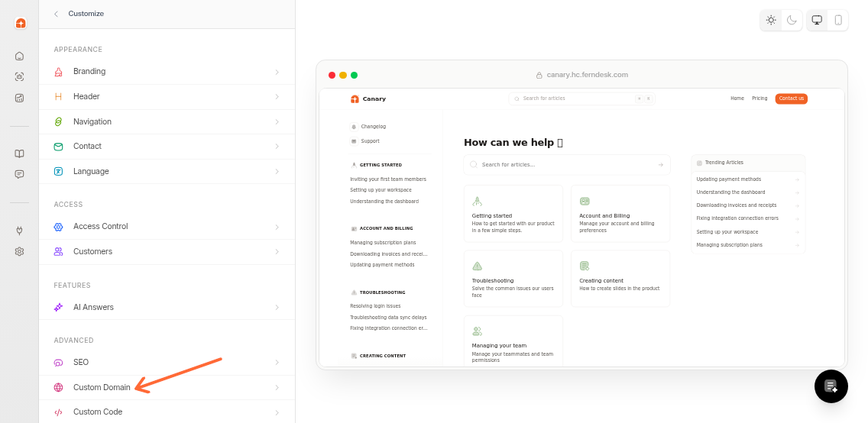Open the AI Answers menu item
868x423 pixels.
[x=93, y=307]
